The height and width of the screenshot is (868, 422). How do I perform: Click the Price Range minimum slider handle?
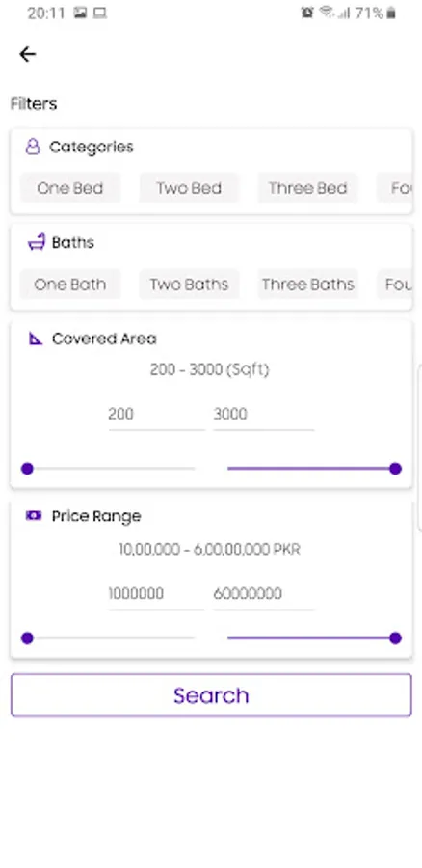27,638
